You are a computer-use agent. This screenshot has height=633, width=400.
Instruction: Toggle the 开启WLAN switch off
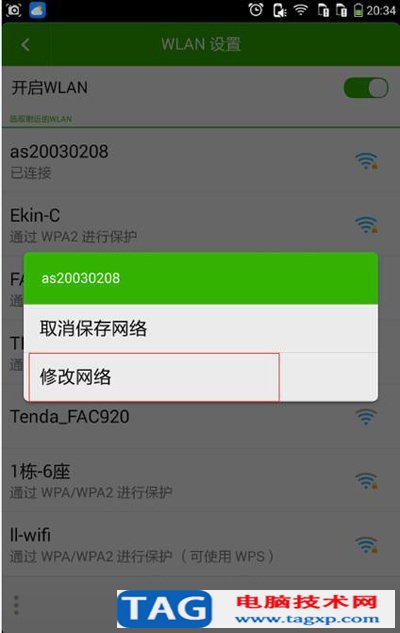(366, 88)
